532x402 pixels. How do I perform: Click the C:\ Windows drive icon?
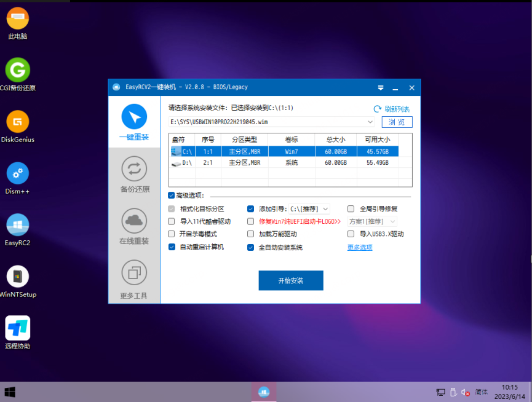(x=176, y=151)
